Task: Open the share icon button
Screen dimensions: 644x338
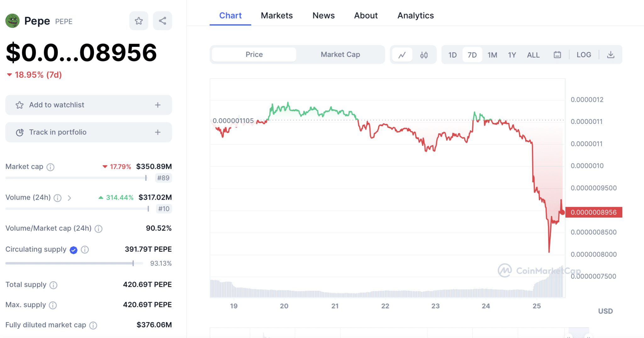Action: (162, 21)
